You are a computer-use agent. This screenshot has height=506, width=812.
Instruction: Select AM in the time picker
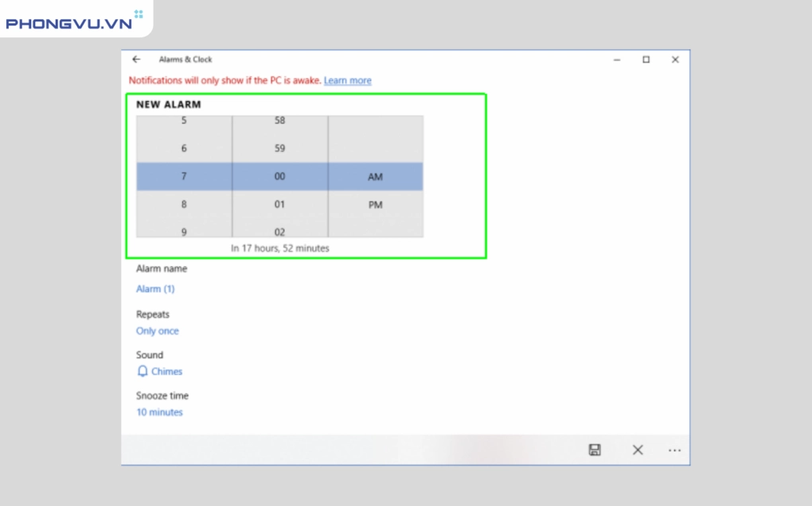tap(375, 177)
